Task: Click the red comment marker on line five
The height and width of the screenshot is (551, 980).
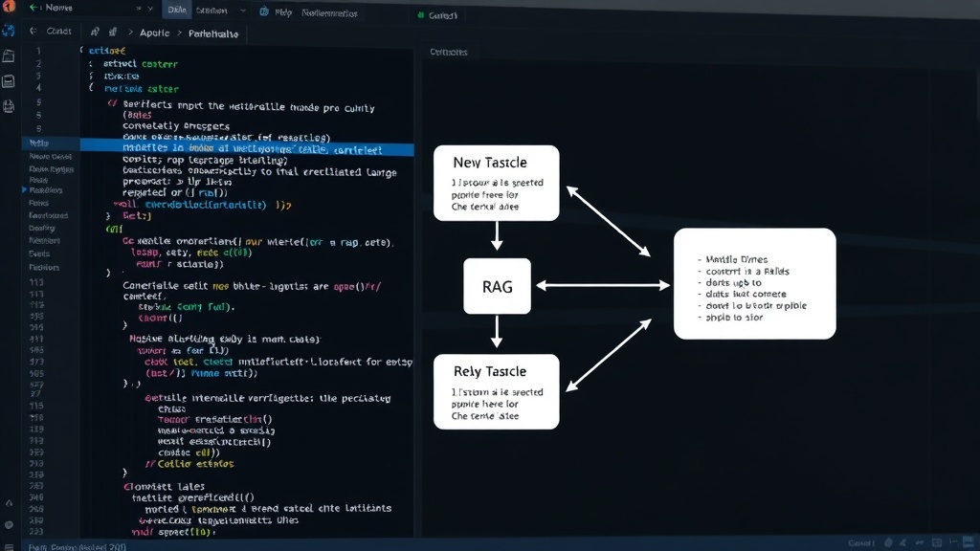Action: pyautogui.click(x=112, y=103)
